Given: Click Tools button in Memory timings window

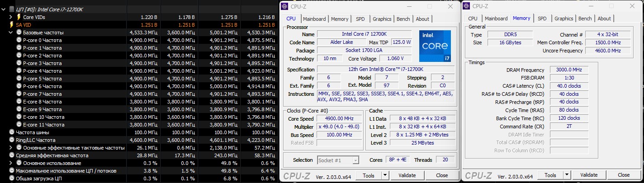Looking at the screenshot, I should [x=550, y=175].
